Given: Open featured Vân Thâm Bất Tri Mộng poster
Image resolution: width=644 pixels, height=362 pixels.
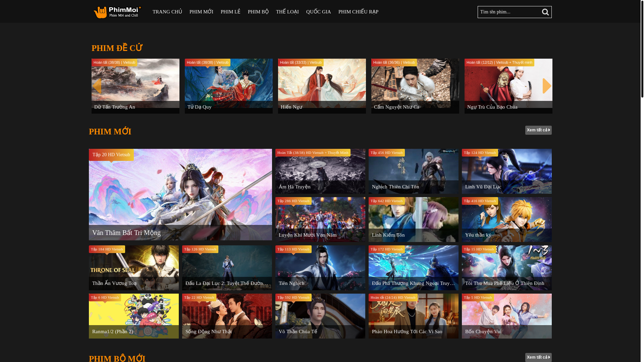Looking at the screenshot, I should click(x=180, y=194).
